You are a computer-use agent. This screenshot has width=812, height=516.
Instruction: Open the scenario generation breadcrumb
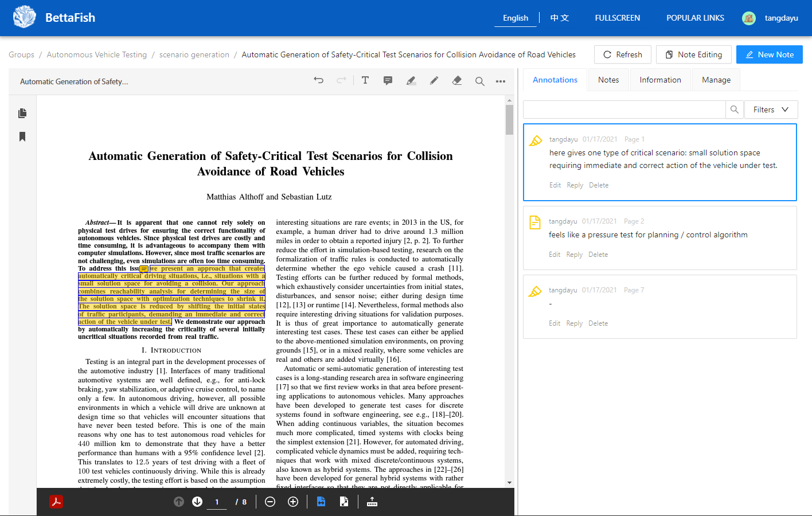[194, 54]
